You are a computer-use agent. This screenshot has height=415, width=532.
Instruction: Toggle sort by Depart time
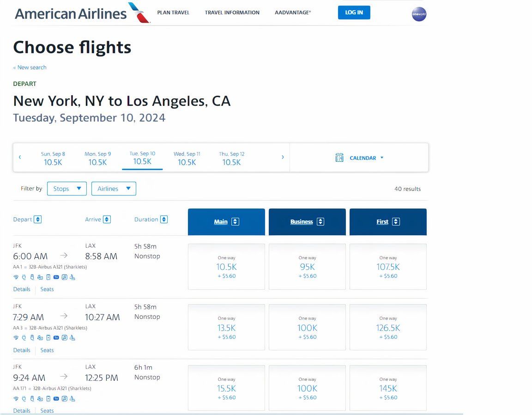pyautogui.click(x=38, y=220)
